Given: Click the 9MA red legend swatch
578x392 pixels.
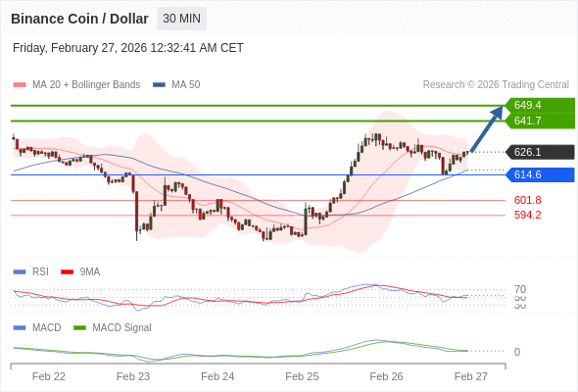Looking at the screenshot, I should [x=67, y=272].
